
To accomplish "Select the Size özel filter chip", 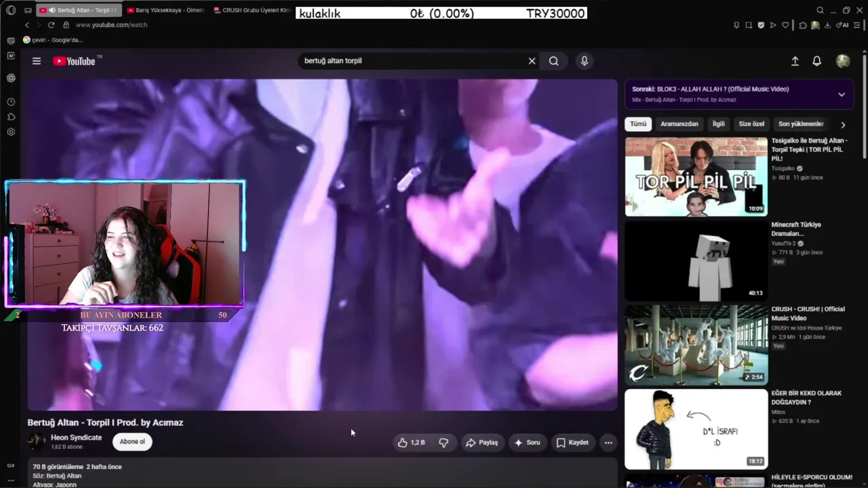I will click(x=751, y=124).
